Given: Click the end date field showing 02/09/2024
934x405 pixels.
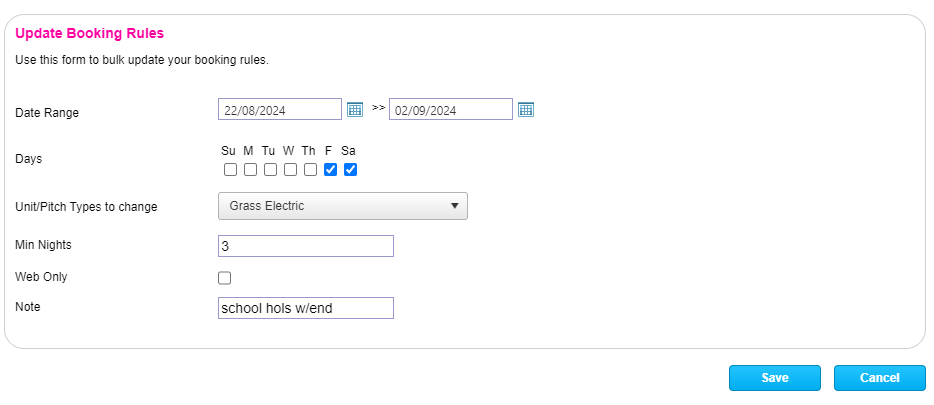Looking at the screenshot, I should point(450,110).
